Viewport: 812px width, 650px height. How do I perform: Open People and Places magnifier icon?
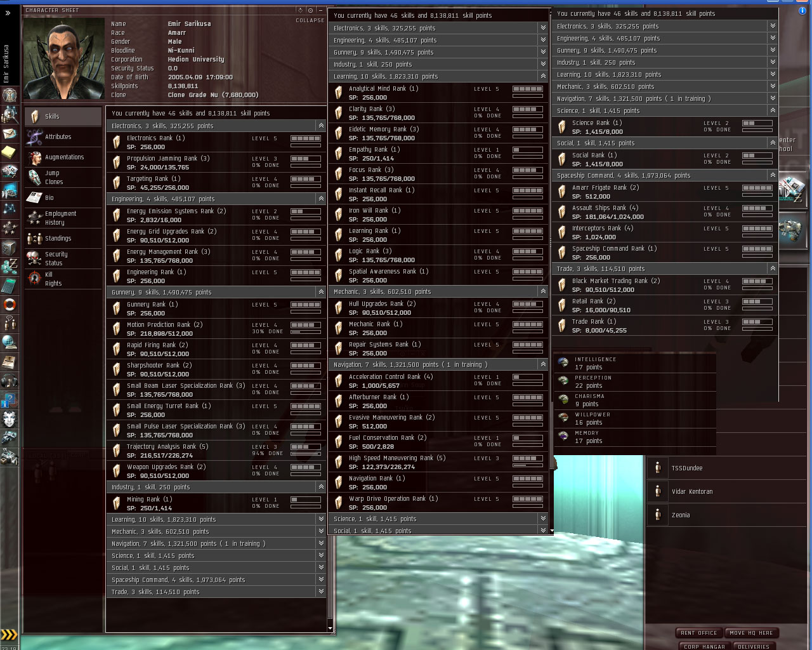pos(10,114)
